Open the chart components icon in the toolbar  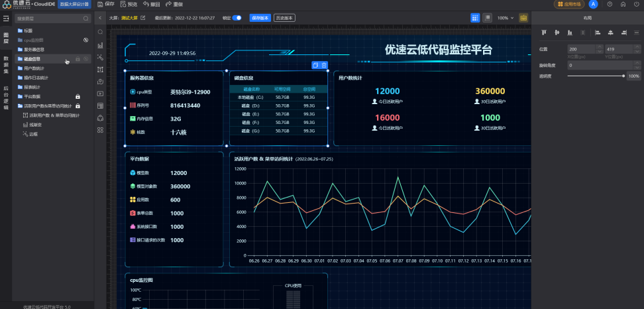point(100,45)
